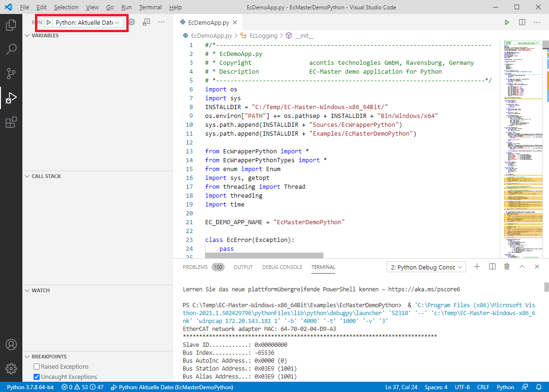Open the Extensions view icon
Viewport: 549px width, 392px height.
tap(11, 123)
